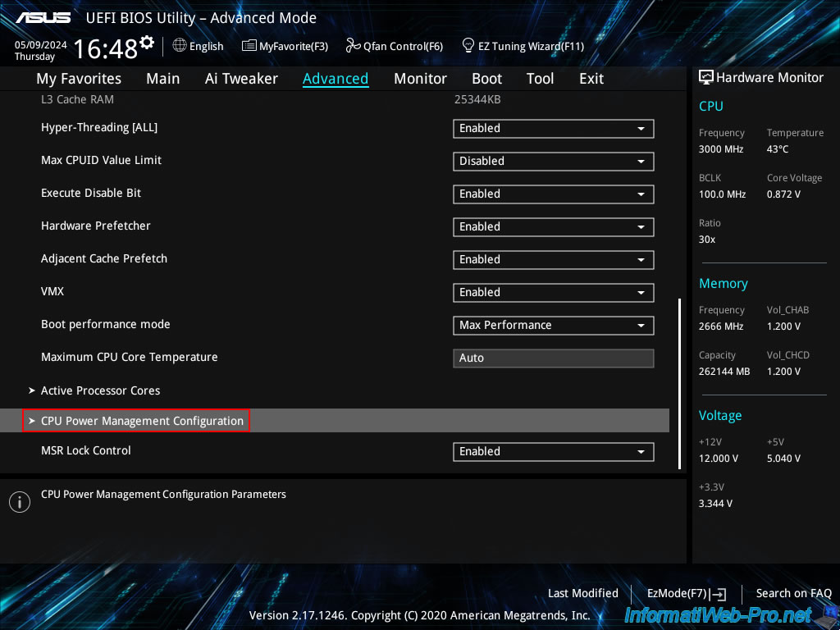Click the settings gear icon beside the clock
Screen dimensions: 840x630
tap(147, 42)
